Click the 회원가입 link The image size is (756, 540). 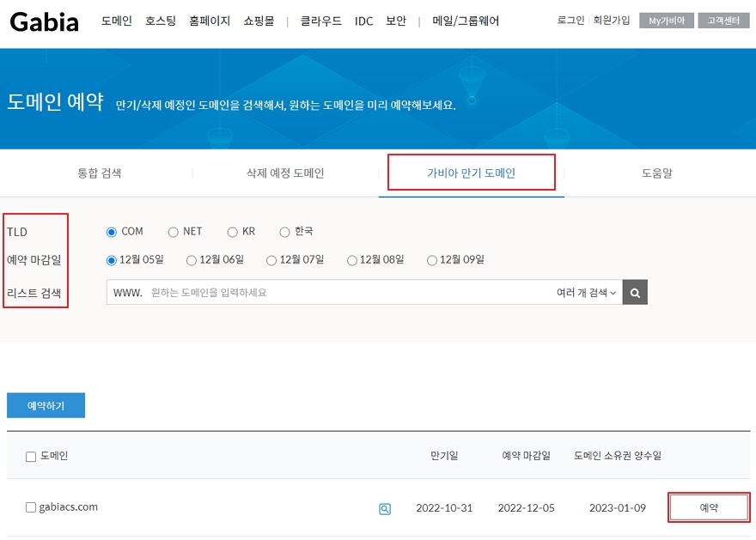pyautogui.click(x=612, y=21)
